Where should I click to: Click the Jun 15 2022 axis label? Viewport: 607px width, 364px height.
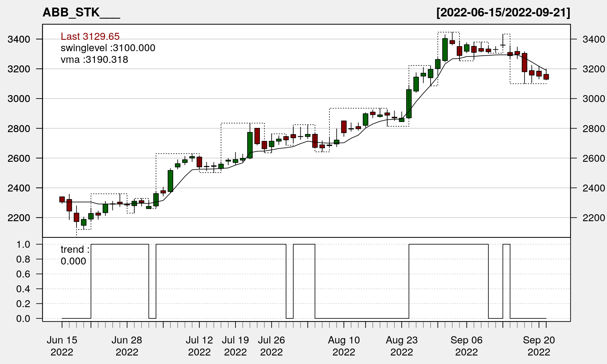click(x=62, y=346)
